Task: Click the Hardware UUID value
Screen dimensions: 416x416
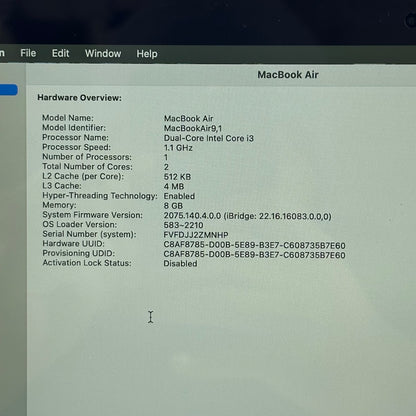Action: [254, 245]
